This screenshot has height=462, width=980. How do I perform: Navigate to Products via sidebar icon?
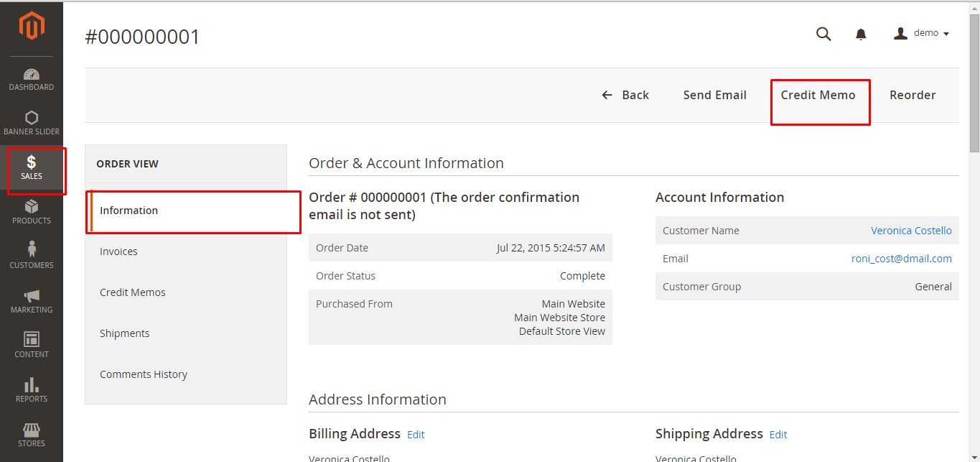pyautogui.click(x=31, y=213)
